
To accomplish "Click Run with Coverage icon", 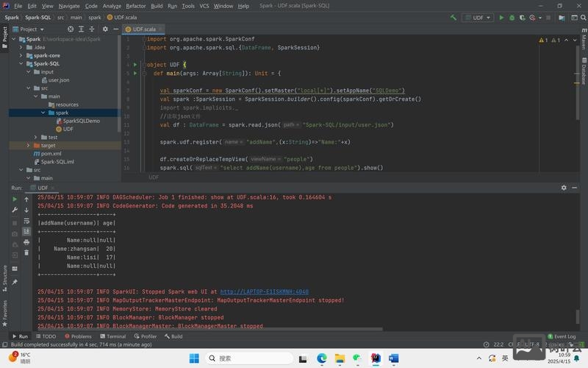I will point(522,18).
